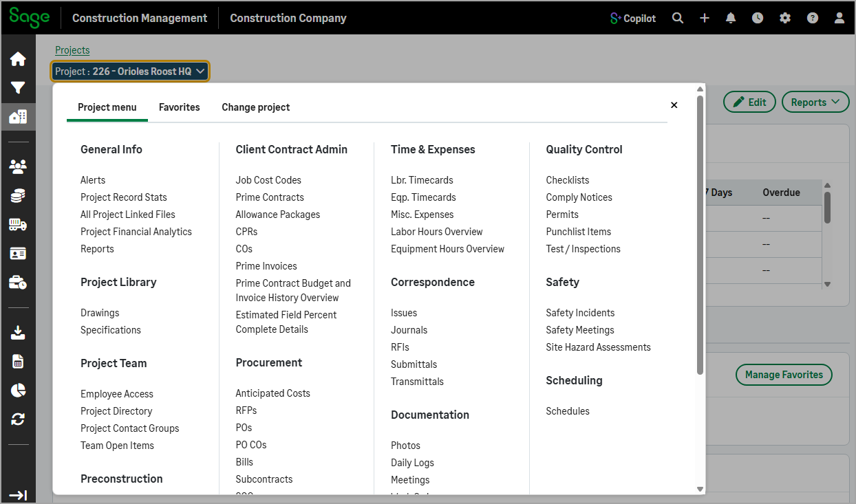Open the notifications bell
Image resolution: width=856 pixels, height=504 pixels.
[731, 18]
